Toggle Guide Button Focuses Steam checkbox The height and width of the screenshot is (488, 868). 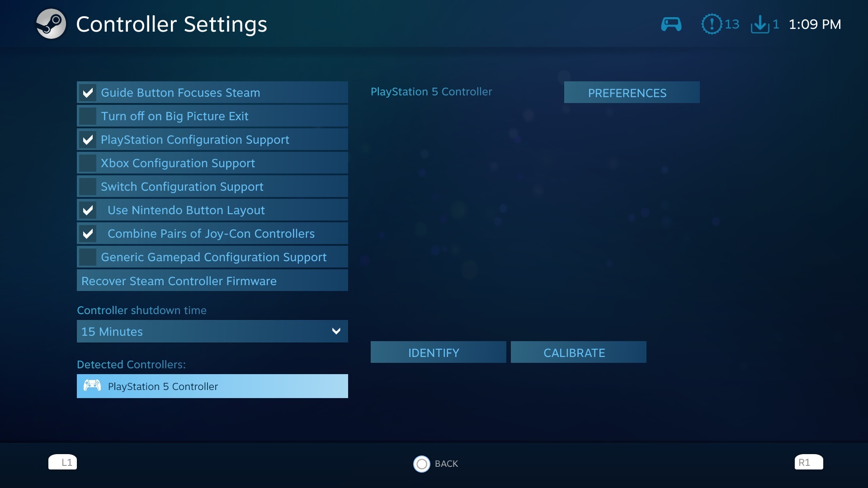click(87, 92)
